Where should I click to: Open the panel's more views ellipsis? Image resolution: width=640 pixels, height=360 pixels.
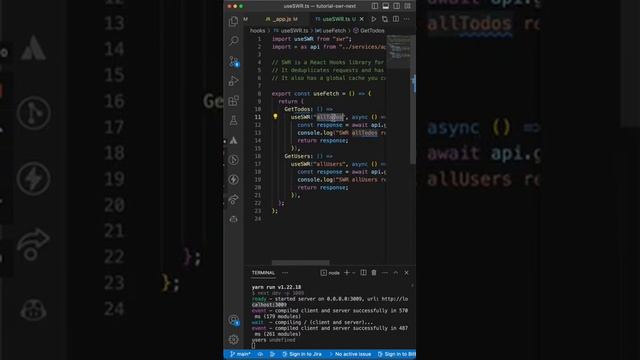click(x=285, y=273)
